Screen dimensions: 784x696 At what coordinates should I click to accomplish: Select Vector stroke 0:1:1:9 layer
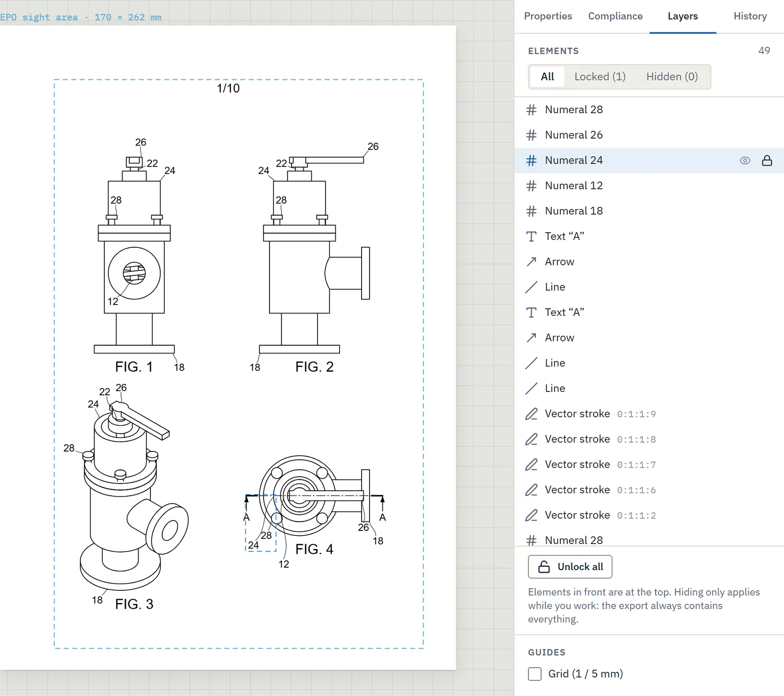[649, 414]
